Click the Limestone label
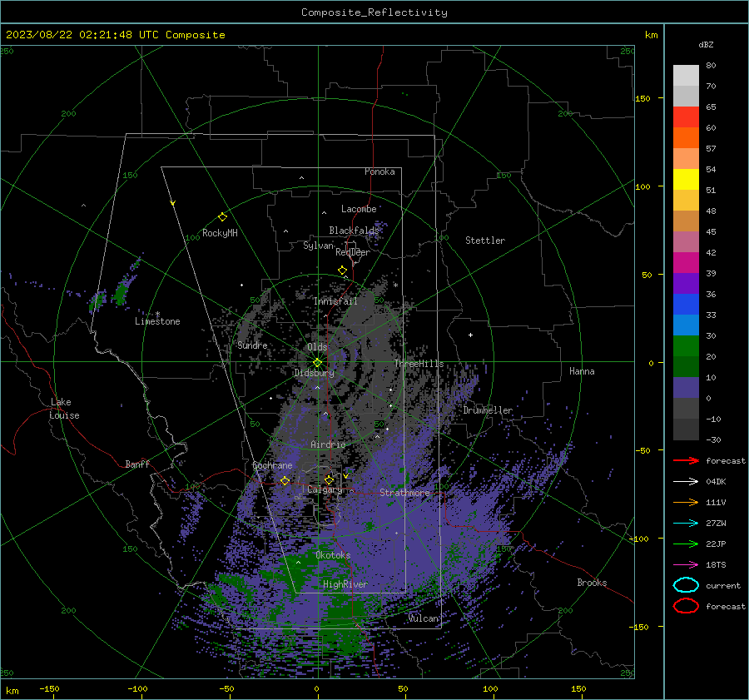This screenshot has width=749, height=700. [x=157, y=321]
